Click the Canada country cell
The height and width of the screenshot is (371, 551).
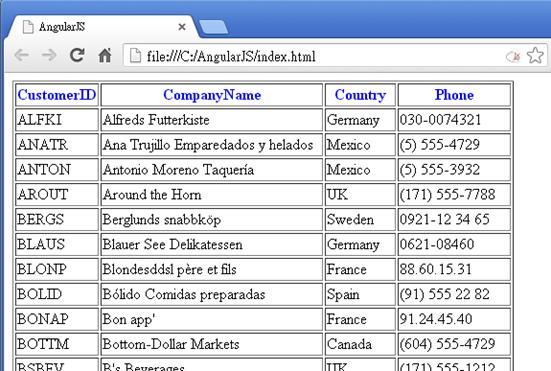click(360, 344)
